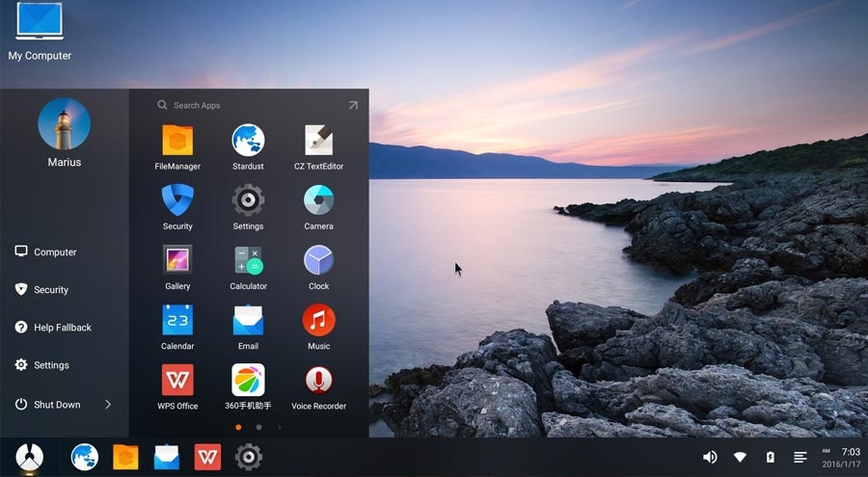
Task: Open CZ TextEditor app
Action: pos(318,141)
